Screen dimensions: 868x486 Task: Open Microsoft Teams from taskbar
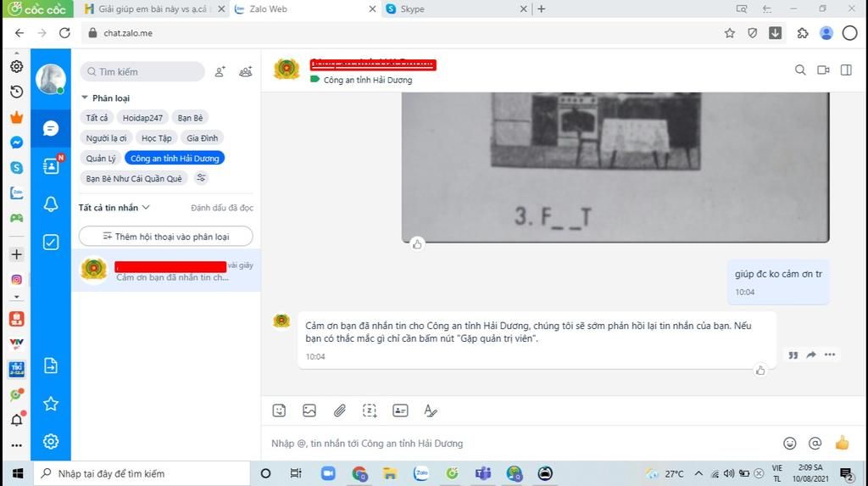[x=483, y=473]
